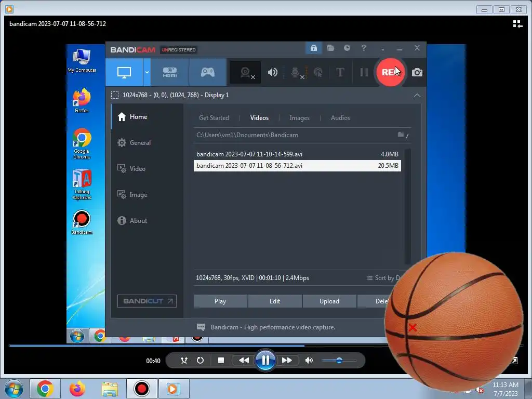Select Home in Bandicam sidebar
Image resolution: width=532 pixels, height=399 pixels.
coord(147,117)
